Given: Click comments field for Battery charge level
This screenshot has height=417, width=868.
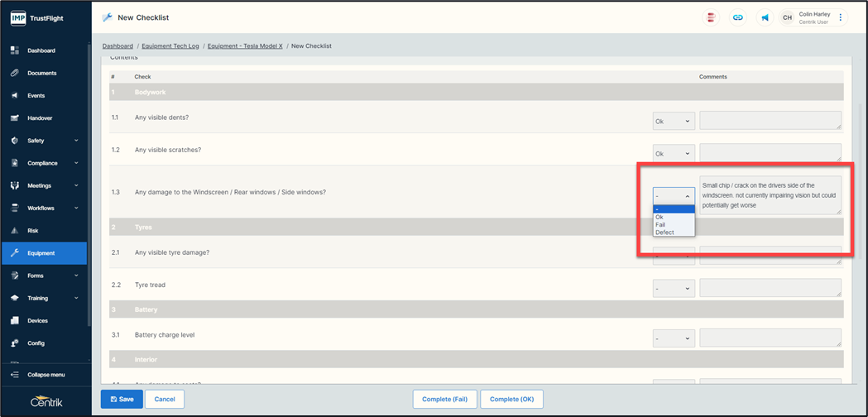Looking at the screenshot, I should coord(770,338).
